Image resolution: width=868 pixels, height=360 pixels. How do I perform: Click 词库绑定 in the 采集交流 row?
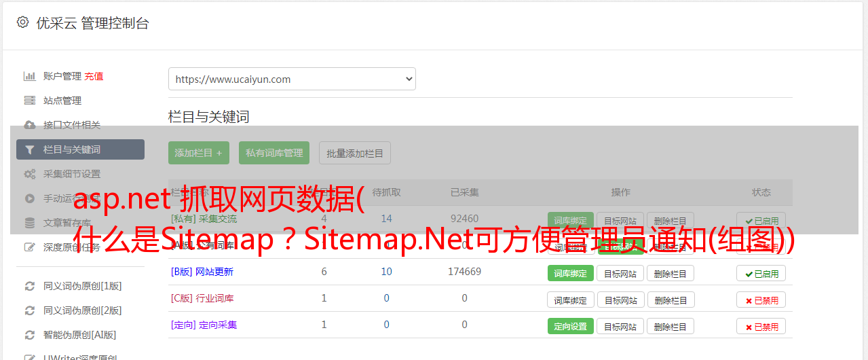[x=571, y=221]
